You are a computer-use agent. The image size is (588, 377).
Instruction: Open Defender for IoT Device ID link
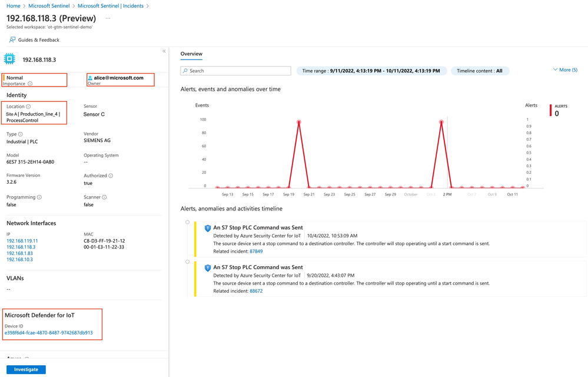point(49,333)
